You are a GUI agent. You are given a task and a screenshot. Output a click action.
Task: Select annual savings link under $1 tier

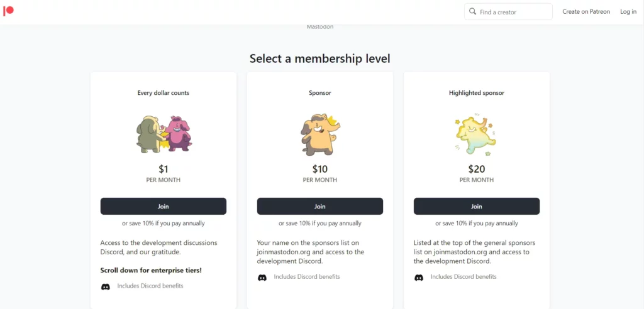pos(164,224)
